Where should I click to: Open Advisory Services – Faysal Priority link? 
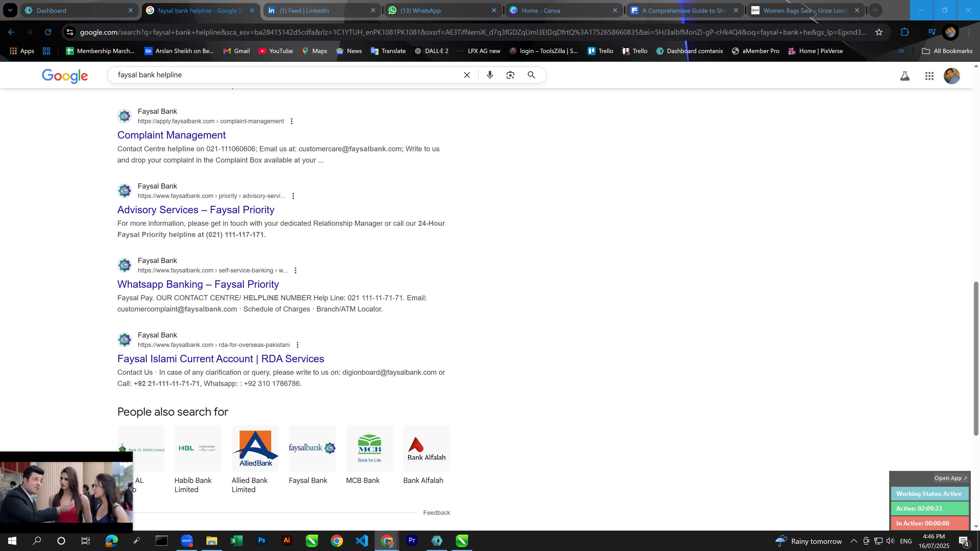196,209
